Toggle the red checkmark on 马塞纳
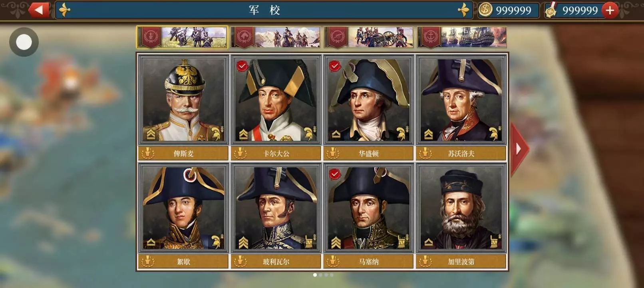Image resolution: width=644 pixels, height=288 pixels. point(335,174)
